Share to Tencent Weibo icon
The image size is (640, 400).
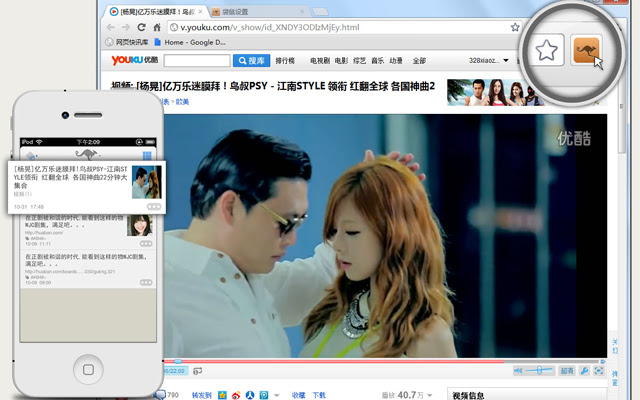point(264,395)
